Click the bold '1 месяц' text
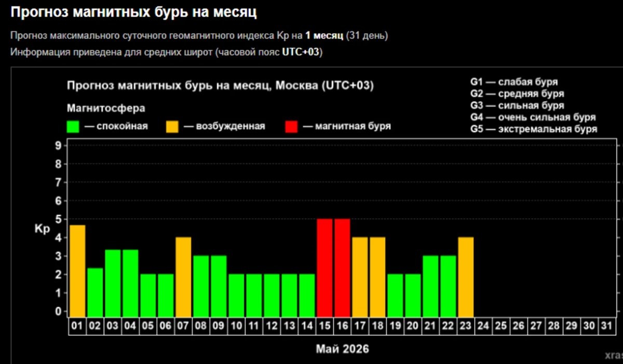Screen dimensions: 623x364 point(324,36)
